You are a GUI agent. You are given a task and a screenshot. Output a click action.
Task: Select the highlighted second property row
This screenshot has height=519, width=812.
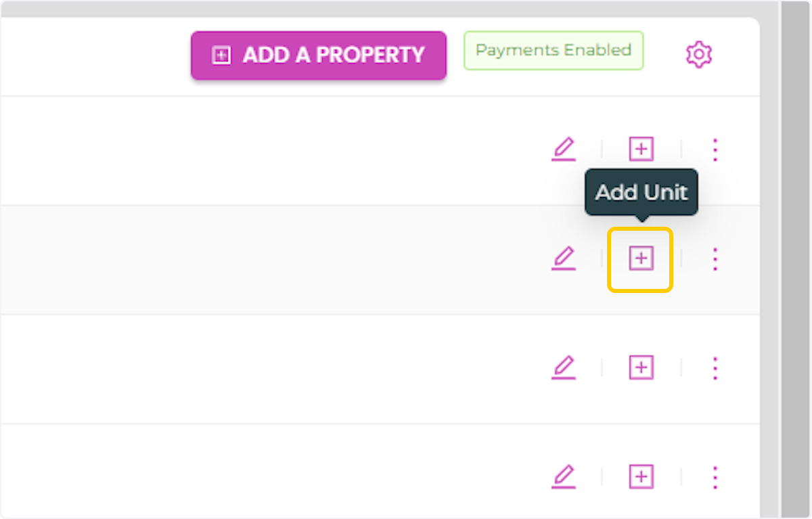(271, 260)
